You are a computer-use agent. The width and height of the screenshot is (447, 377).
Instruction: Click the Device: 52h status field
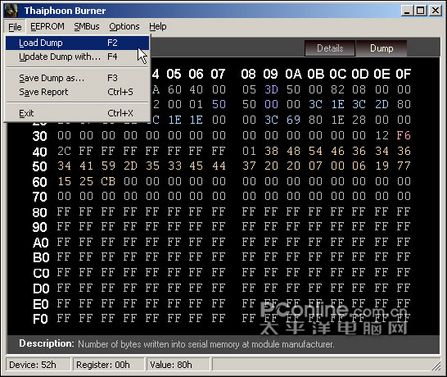[x=38, y=365]
